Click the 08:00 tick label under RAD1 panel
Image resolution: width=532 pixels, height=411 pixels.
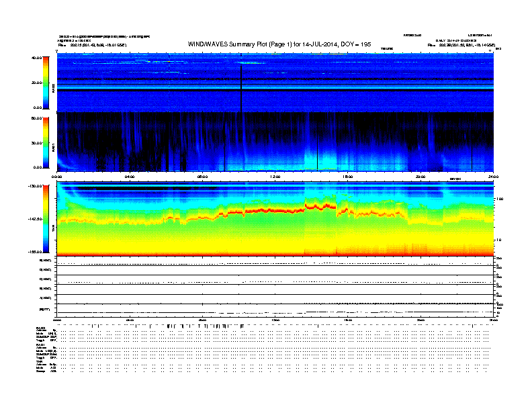tap(202, 177)
